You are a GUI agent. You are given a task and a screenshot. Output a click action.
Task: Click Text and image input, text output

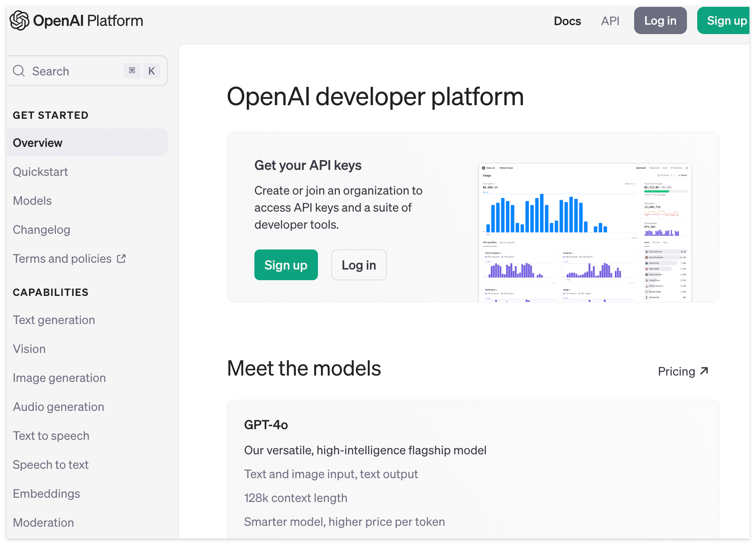(331, 474)
